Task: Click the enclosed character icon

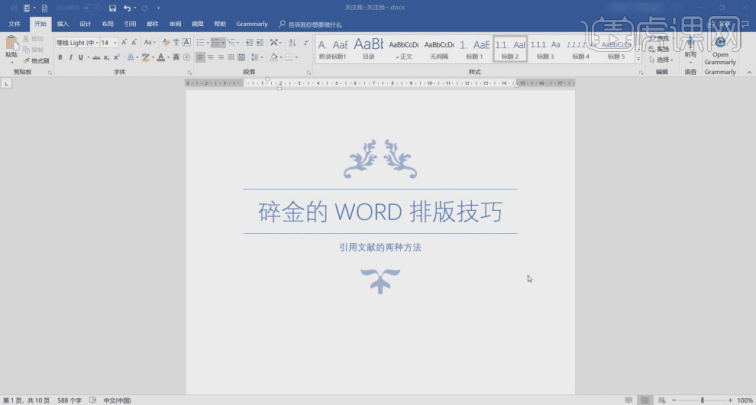Action: coord(186,57)
